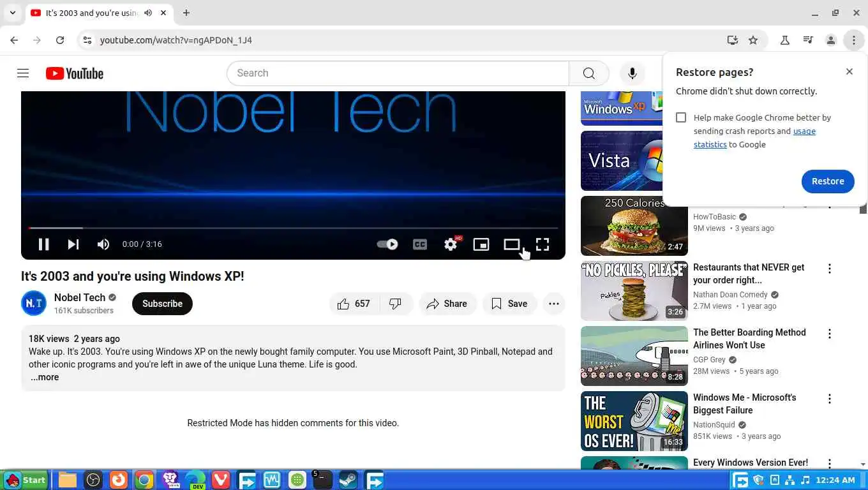
Task: Bookmark this page with the star
Action: 753,40
